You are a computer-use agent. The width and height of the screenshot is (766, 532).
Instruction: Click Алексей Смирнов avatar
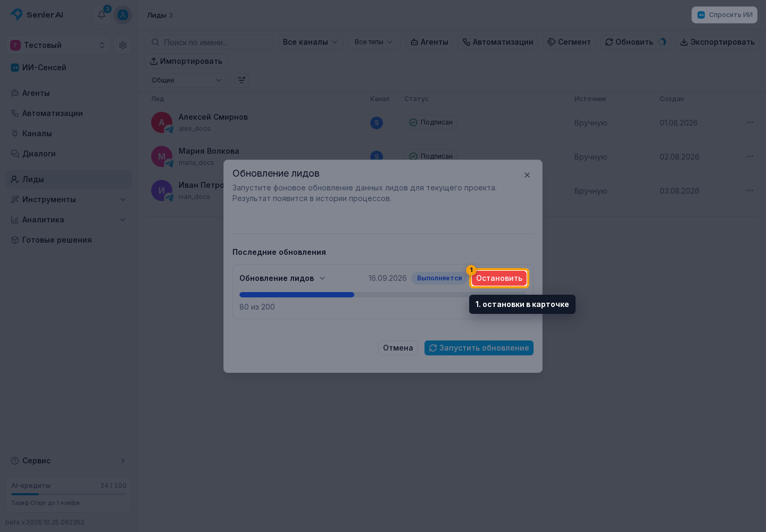162,122
